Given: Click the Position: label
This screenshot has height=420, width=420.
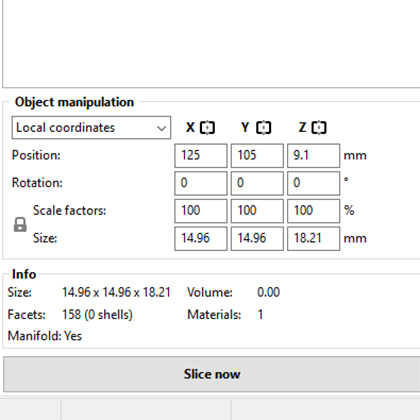Looking at the screenshot, I should point(36,155).
